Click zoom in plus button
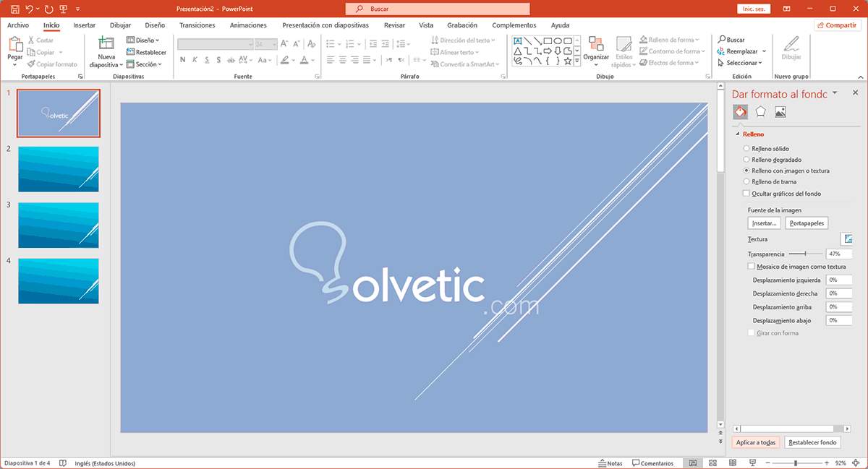 click(825, 462)
